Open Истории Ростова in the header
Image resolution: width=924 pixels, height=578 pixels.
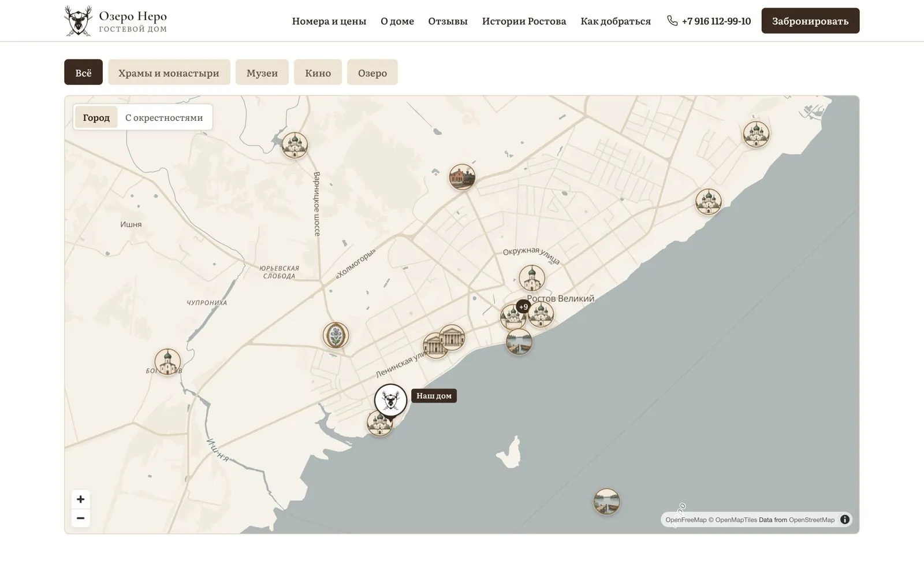click(x=524, y=21)
